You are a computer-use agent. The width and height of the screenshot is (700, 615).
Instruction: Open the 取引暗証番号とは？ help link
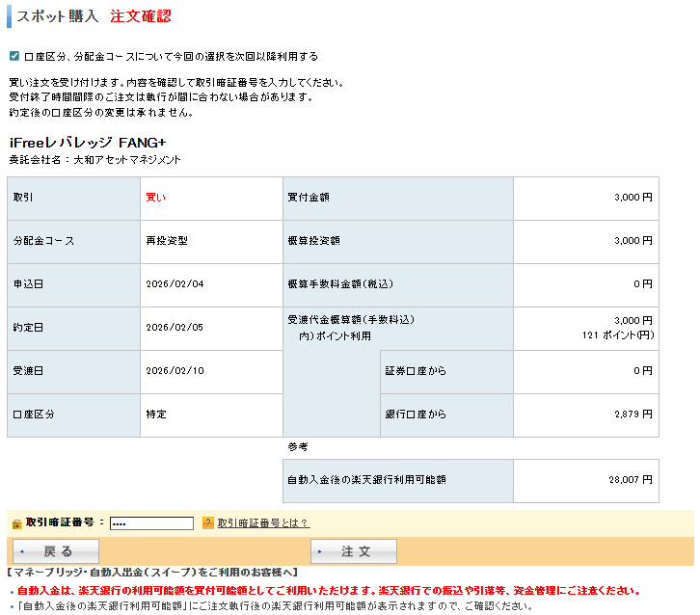[262, 523]
